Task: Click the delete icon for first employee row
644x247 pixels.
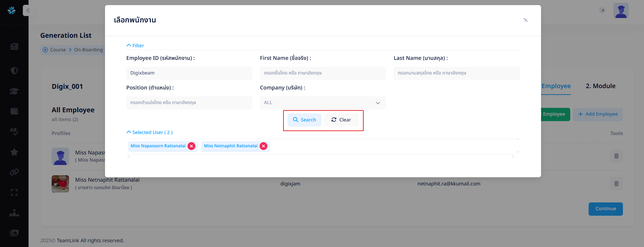Action: click(616, 156)
